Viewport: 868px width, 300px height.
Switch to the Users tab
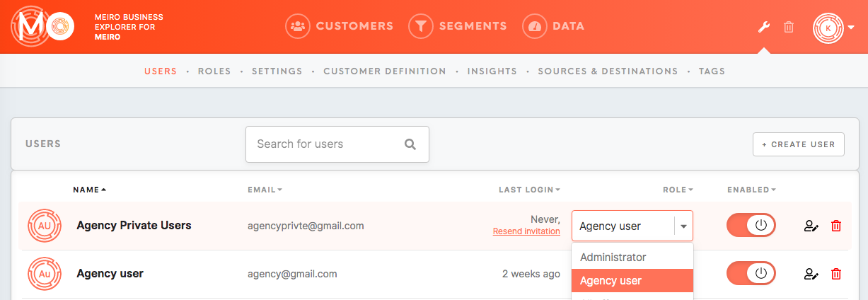(x=161, y=71)
